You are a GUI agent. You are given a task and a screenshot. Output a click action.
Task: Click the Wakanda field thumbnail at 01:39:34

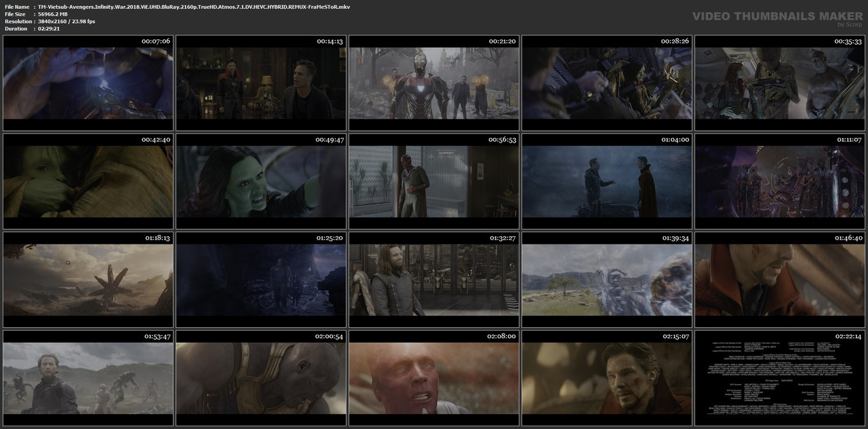point(607,280)
